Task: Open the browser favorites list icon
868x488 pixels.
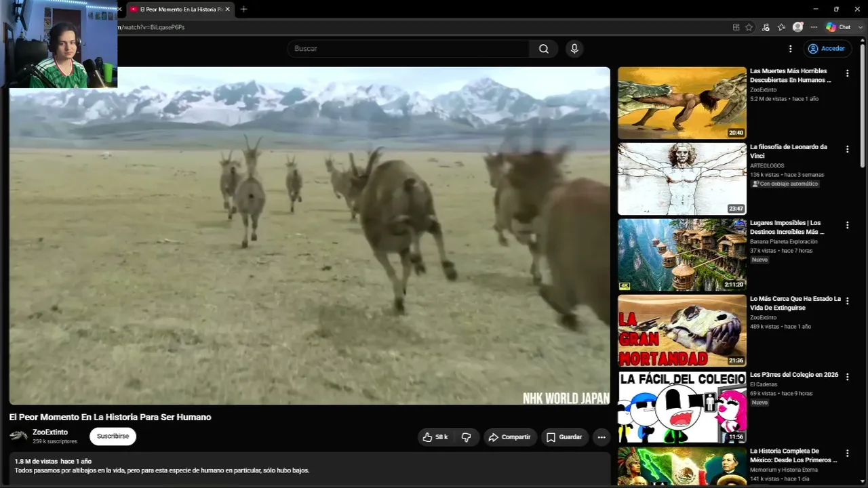Action: pyautogui.click(x=782, y=27)
